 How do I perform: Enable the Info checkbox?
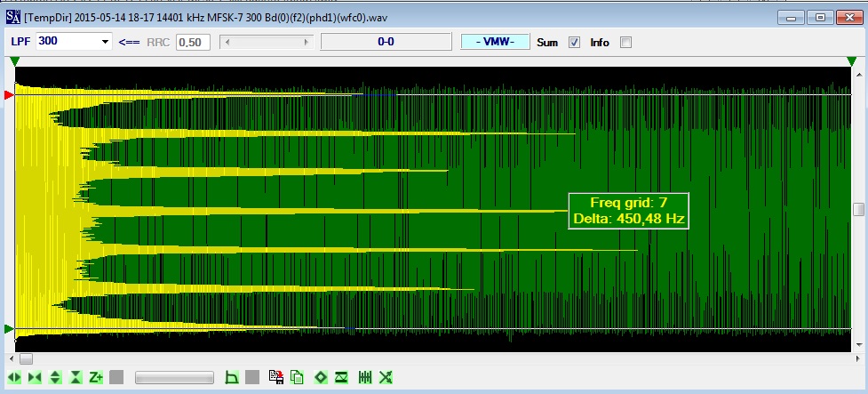625,42
